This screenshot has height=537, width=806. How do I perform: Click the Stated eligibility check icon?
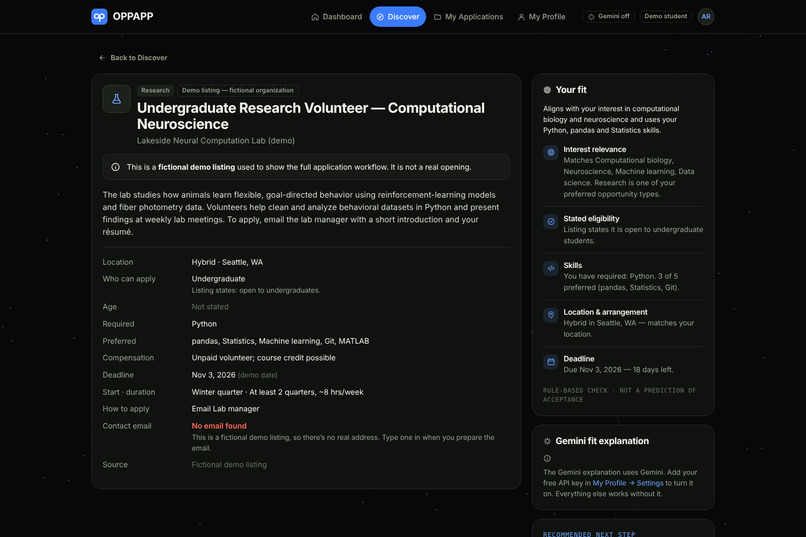pyautogui.click(x=551, y=221)
